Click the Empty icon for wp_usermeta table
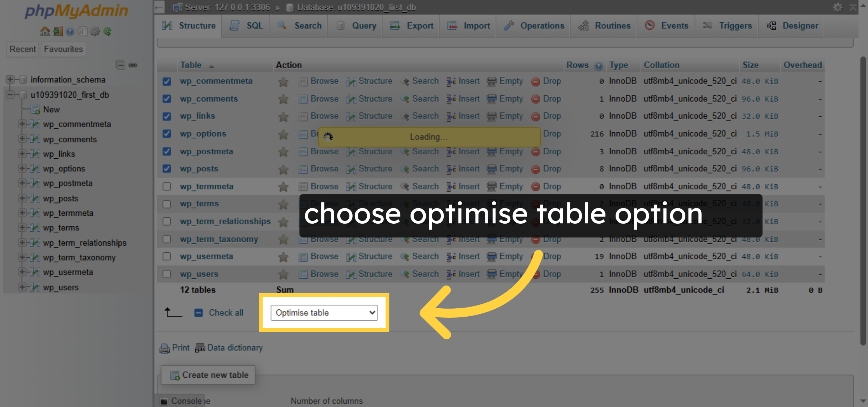868x407 pixels. 505,256
